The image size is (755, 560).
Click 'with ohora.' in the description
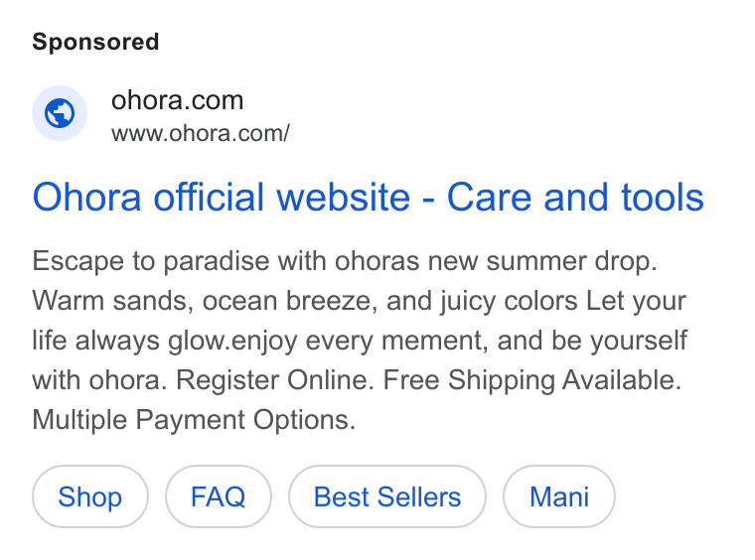(x=99, y=380)
